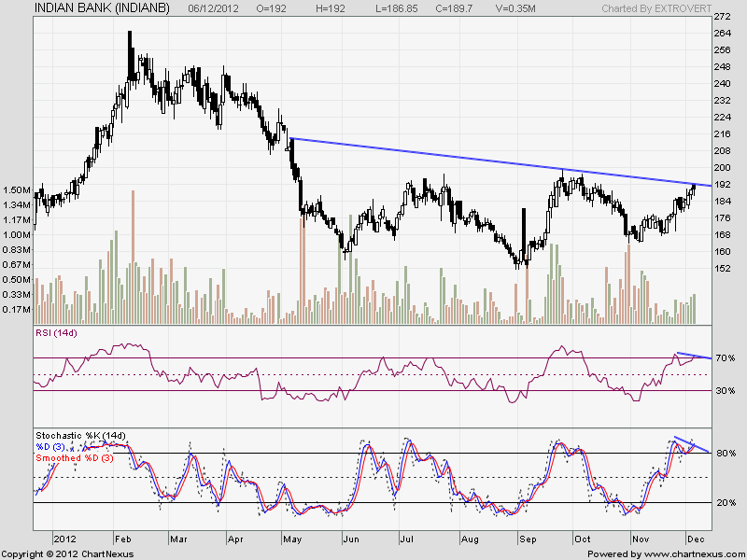747x560 pixels.
Task: Click the RSI 70% level label
Action: [x=726, y=358]
